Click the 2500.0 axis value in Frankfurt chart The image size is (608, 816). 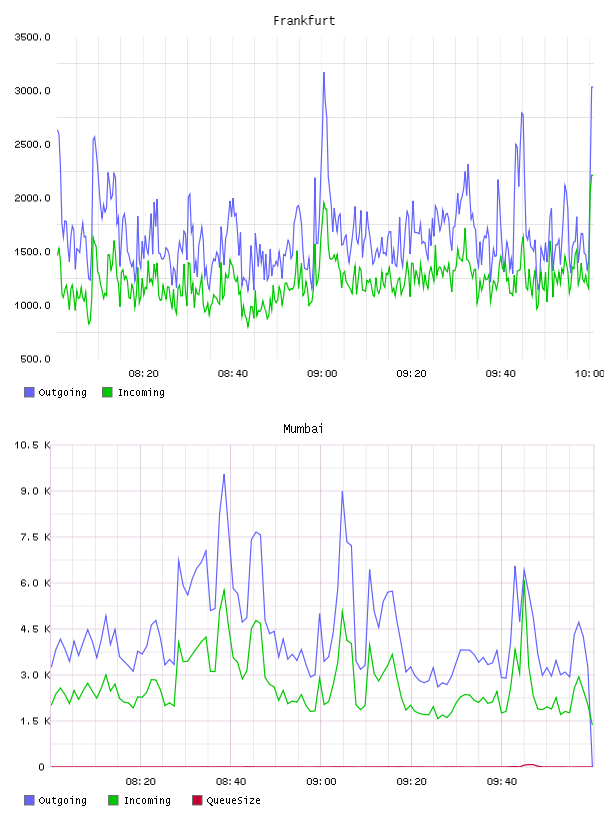point(32,144)
